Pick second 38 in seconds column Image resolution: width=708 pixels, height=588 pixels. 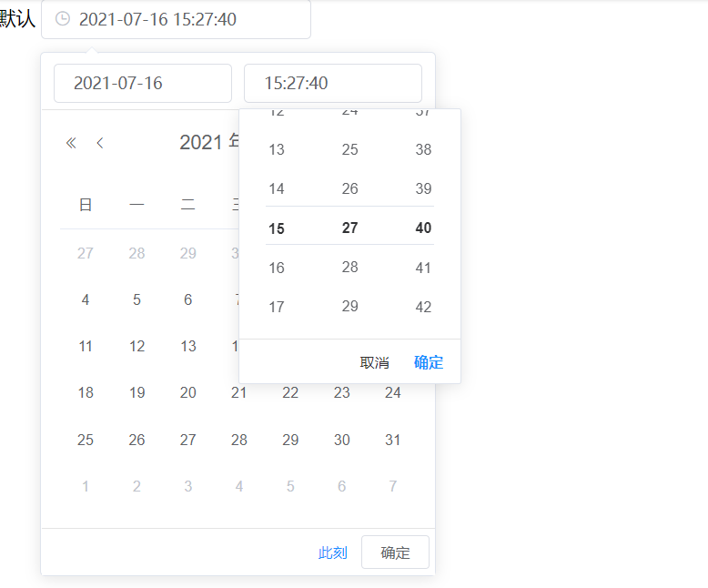[x=423, y=149]
